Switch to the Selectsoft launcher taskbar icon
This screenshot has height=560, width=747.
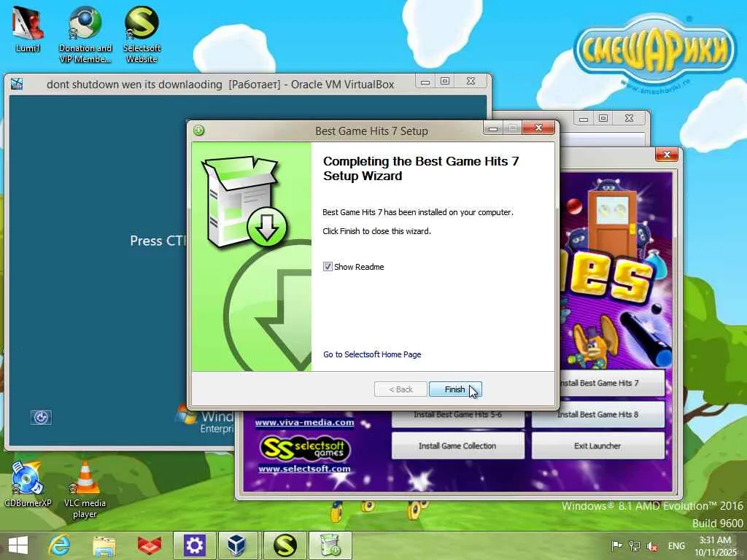click(x=285, y=545)
